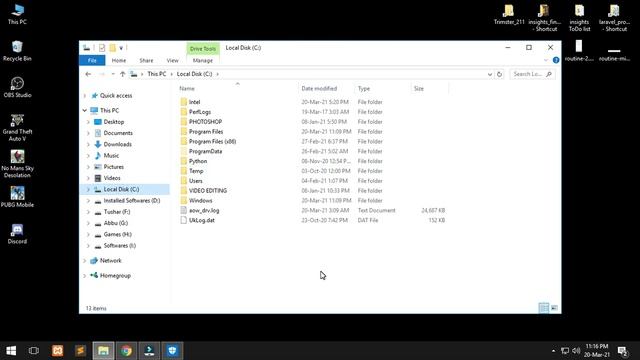Select Pictures in navigation pane
The height and width of the screenshot is (360, 640).
click(x=113, y=167)
